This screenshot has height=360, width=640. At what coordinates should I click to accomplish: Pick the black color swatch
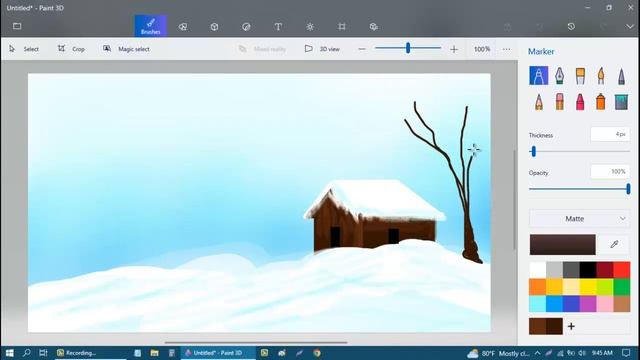[x=588, y=270]
